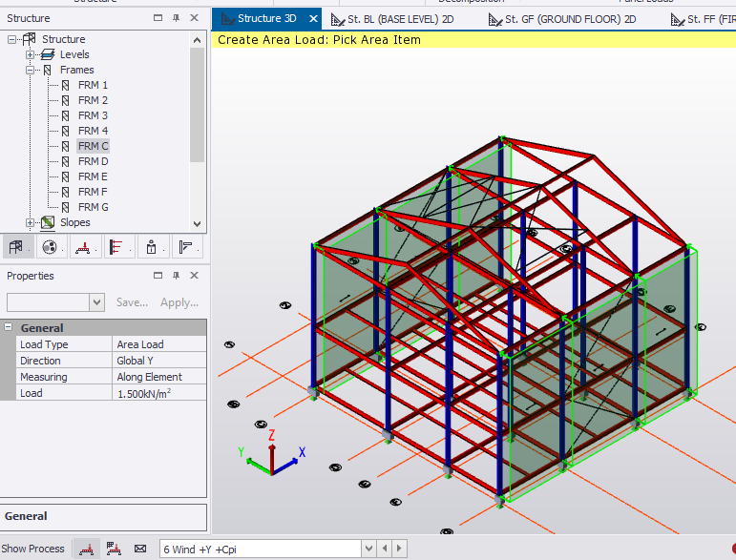The image size is (736, 560).
Task: Select FRM 4 in Frames tree
Action: (x=93, y=131)
